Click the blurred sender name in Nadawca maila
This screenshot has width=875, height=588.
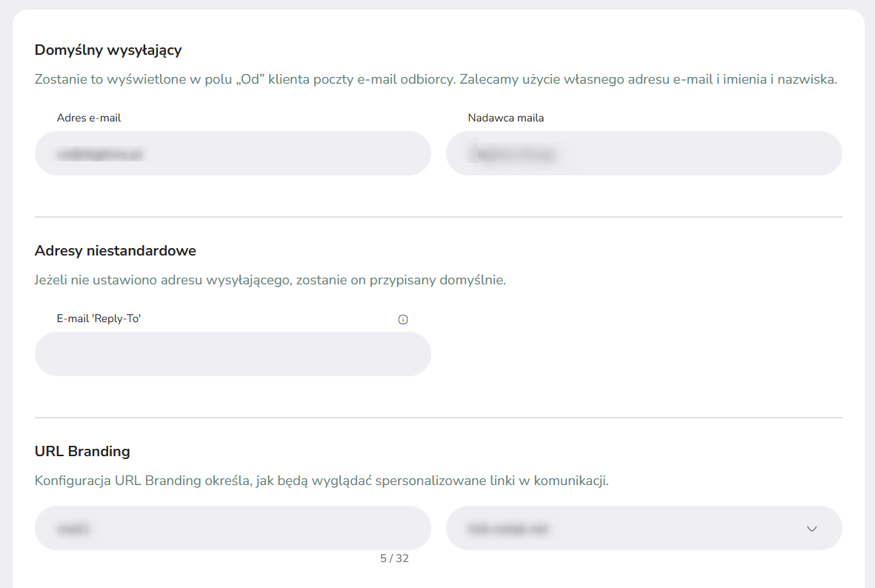click(513, 154)
